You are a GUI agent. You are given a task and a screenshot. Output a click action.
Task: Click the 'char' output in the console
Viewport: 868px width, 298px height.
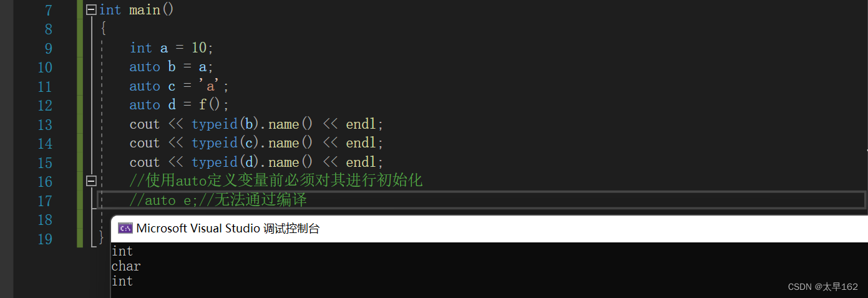point(126,266)
